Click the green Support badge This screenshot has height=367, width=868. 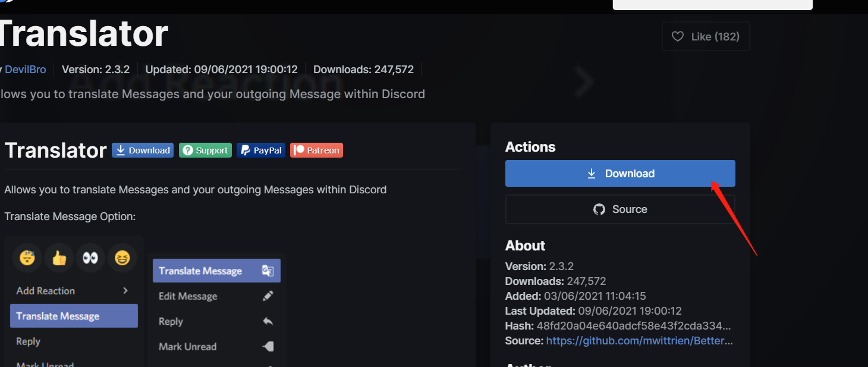pyautogui.click(x=206, y=150)
